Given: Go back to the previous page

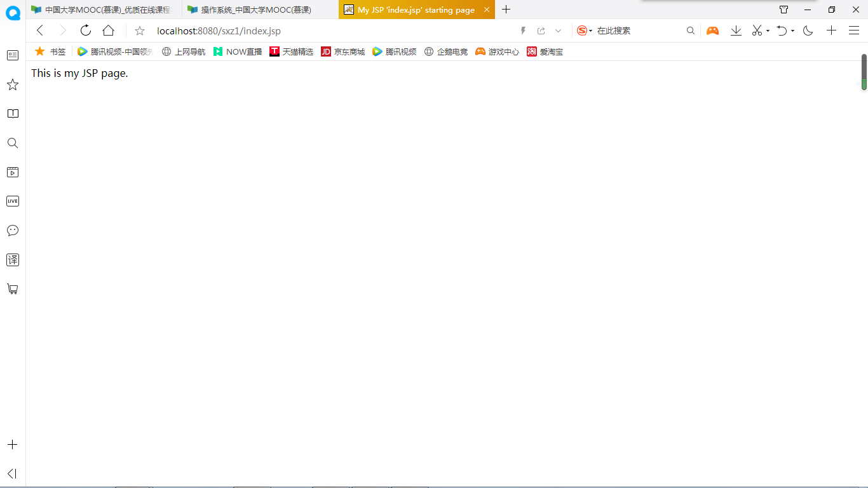Looking at the screenshot, I should (x=40, y=30).
